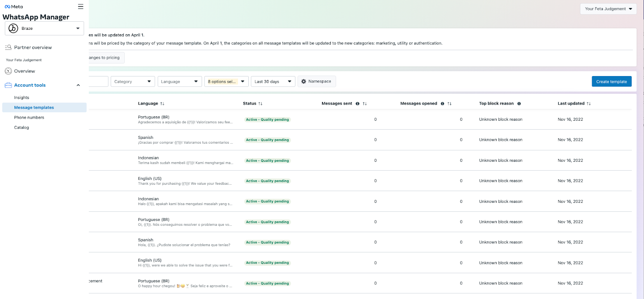
Task: Open the hamburger menu icon
Action: pyautogui.click(x=80, y=6)
